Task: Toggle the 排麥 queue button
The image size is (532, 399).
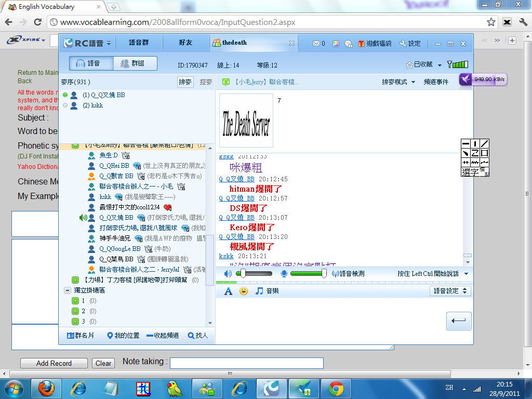Action: 185,82
